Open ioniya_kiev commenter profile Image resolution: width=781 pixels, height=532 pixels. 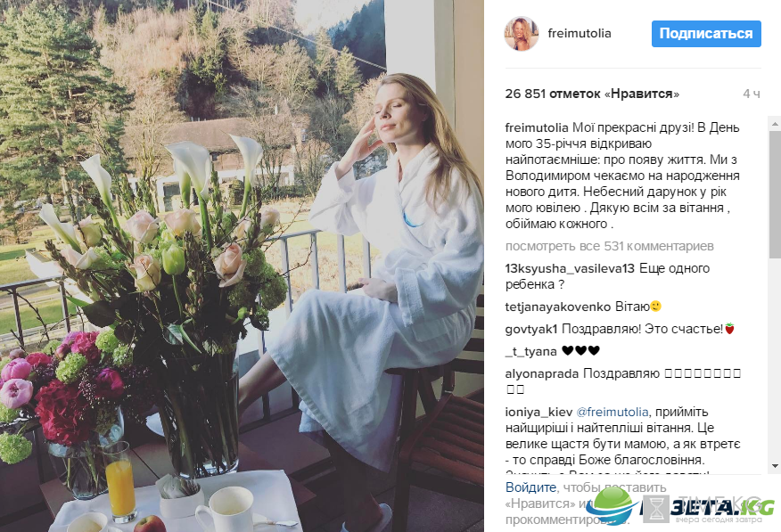(x=538, y=412)
